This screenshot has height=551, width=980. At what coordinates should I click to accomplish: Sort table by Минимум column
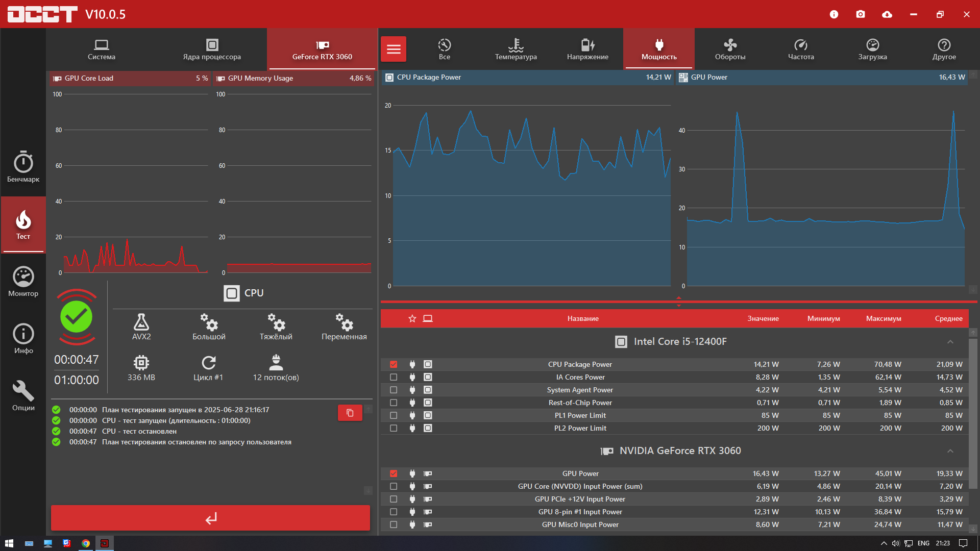823,318
